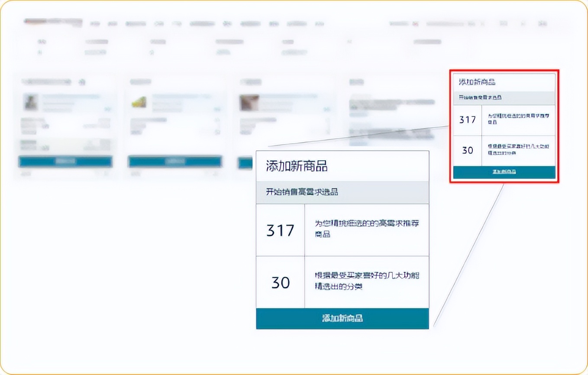The width and height of the screenshot is (588, 375).
Task: Click the teal action button on the first product card
Action: pos(65,162)
